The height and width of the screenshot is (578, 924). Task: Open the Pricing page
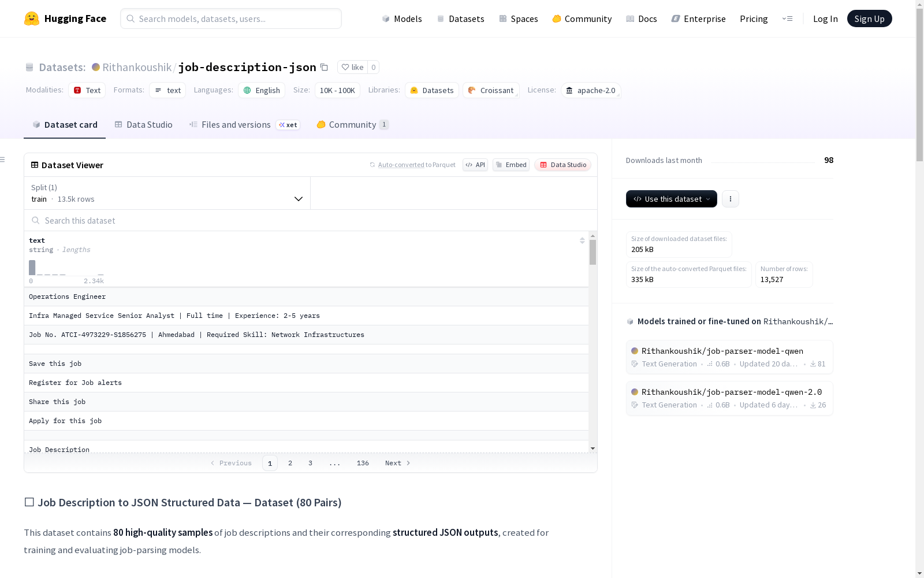pos(754,18)
